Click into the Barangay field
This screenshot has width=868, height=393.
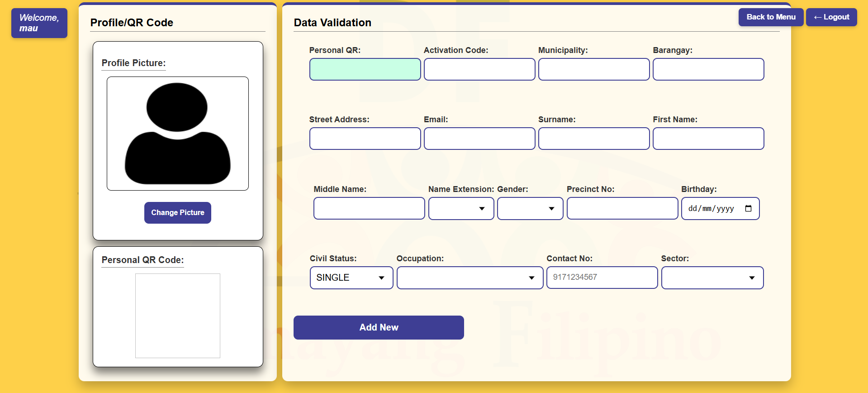click(x=708, y=69)
